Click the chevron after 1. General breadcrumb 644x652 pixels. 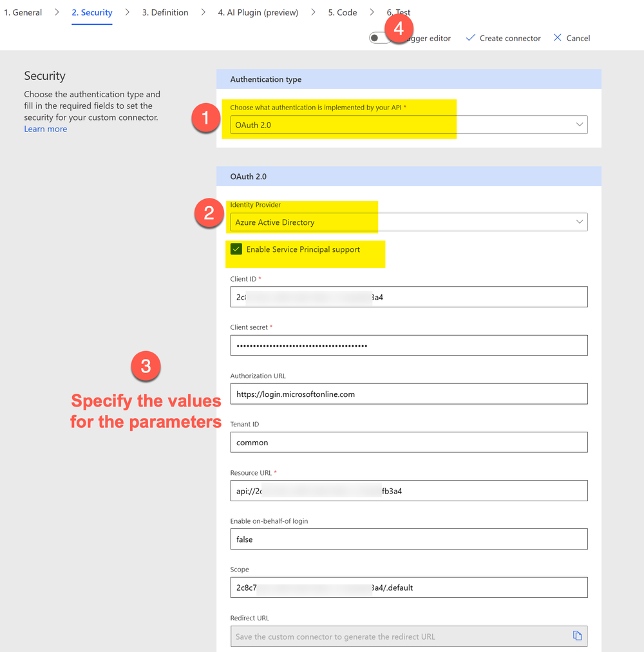coord(56,12)
